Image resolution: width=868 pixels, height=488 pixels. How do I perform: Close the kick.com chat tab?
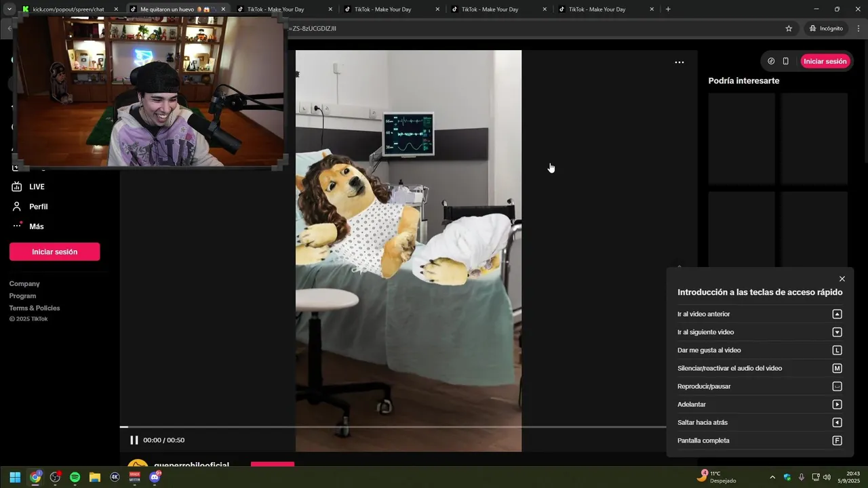116,9
